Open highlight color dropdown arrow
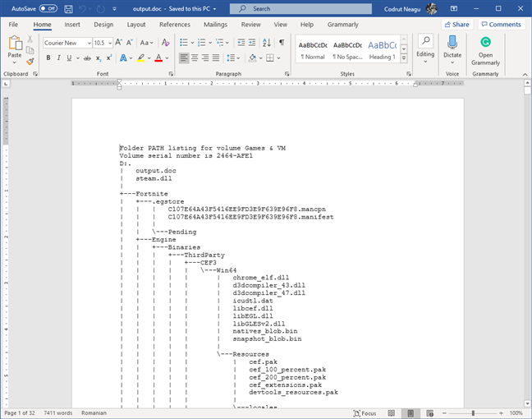 (149, 58)
